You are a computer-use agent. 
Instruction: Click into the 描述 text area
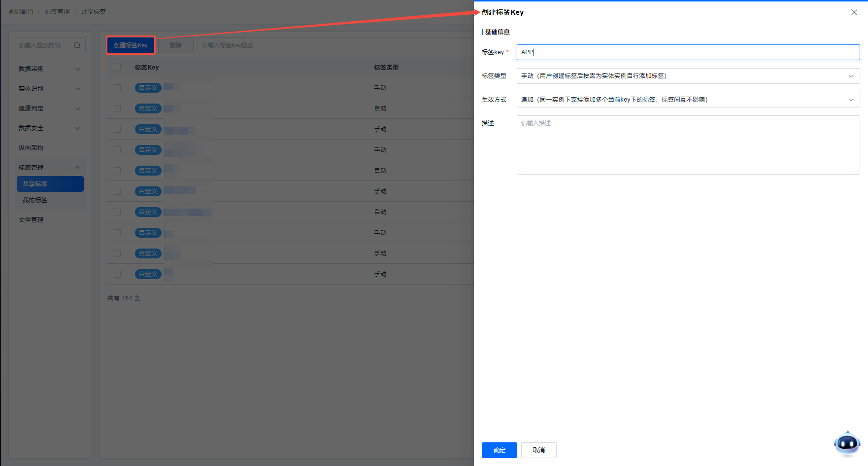688,145
